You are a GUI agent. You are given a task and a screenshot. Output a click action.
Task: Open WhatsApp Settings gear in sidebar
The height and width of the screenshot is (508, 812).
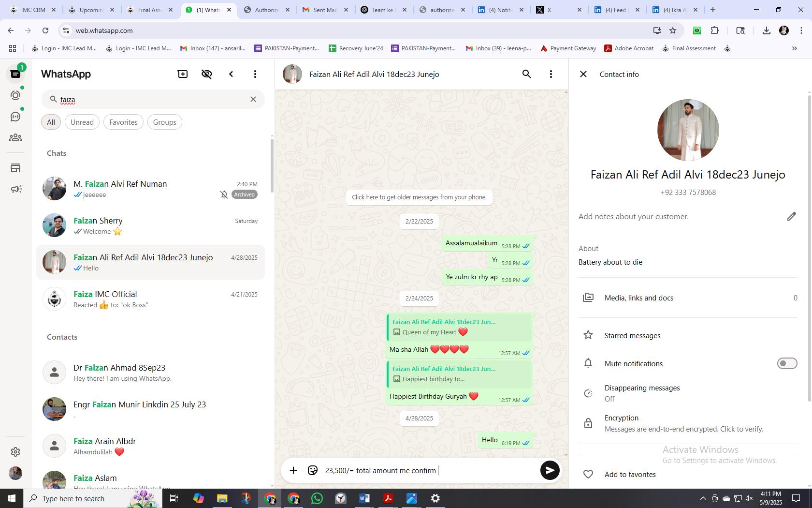pos(15,451)
